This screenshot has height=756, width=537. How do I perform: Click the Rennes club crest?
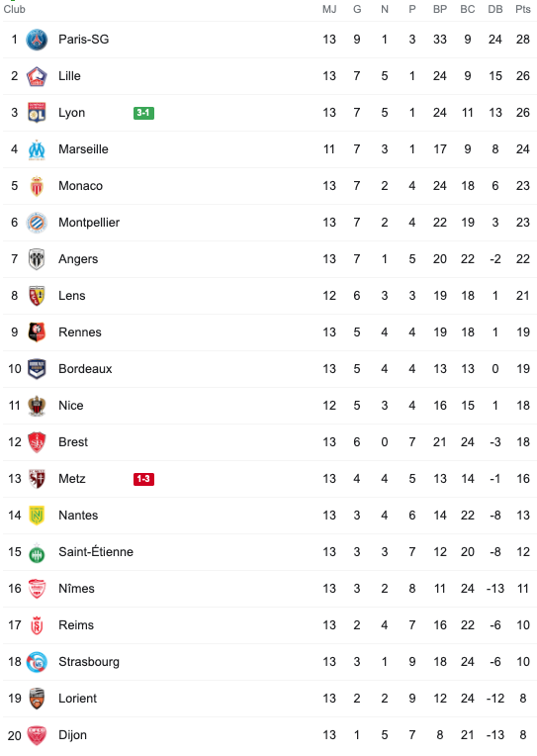point(37,332)
